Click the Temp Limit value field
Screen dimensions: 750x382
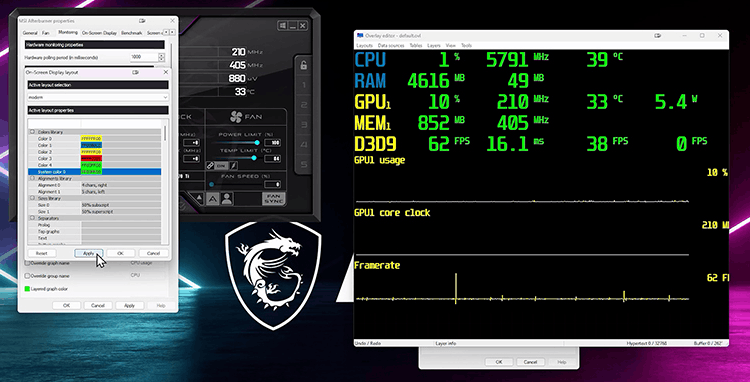pos(273,158)
